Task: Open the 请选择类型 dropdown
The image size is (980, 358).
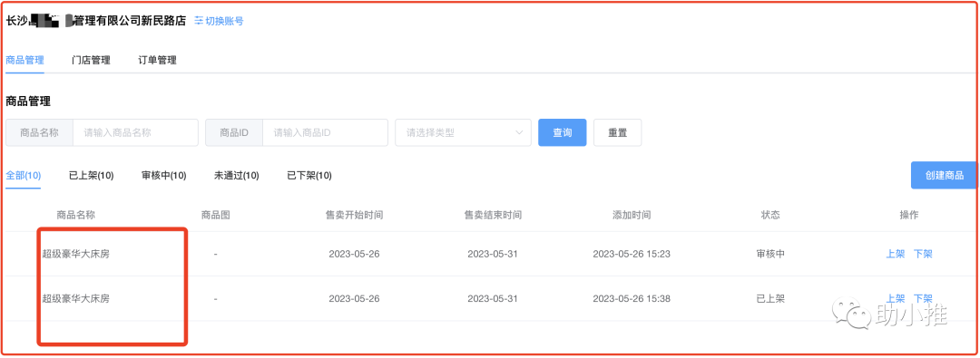Action: coord(463,132)
